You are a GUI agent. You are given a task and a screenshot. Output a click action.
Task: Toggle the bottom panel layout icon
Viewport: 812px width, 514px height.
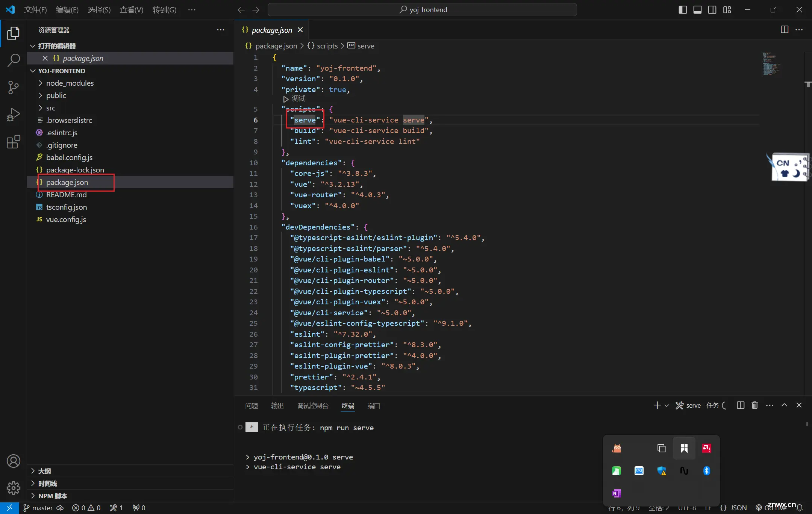(x=697, y=10)
